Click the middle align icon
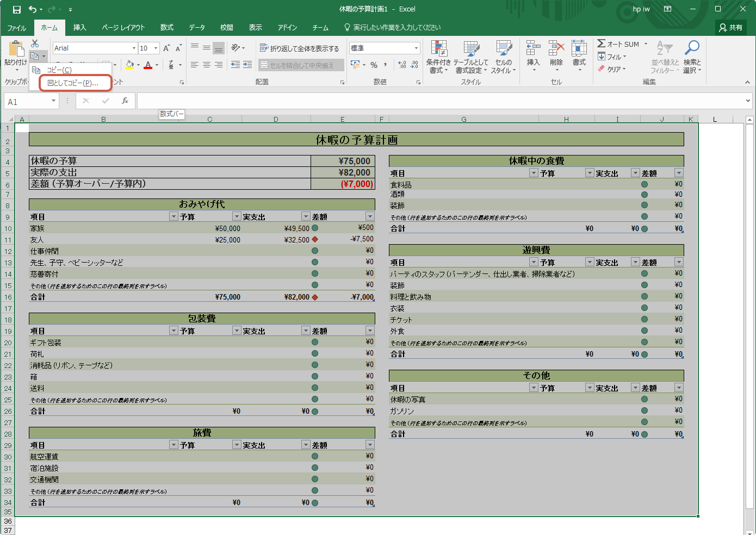 tap(207, 48)
